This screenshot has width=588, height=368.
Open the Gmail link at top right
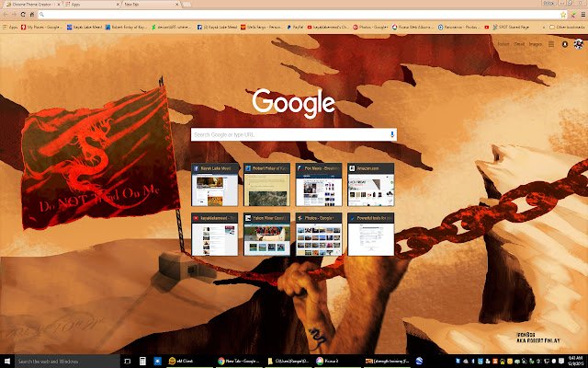[x=519, y=44]
